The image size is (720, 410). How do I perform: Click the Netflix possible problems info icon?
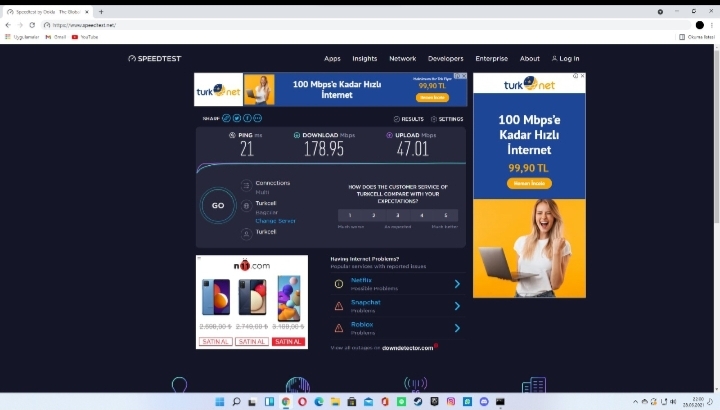point(339,284)
